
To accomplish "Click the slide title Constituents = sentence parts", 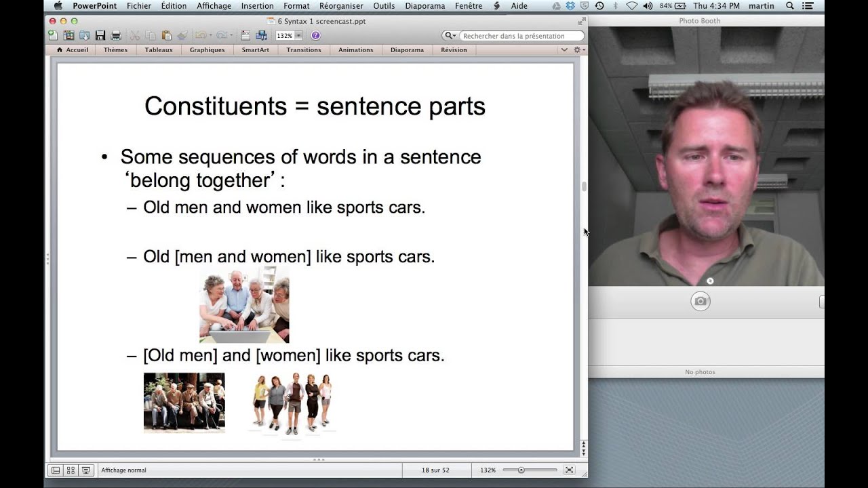I will [315, 106].
